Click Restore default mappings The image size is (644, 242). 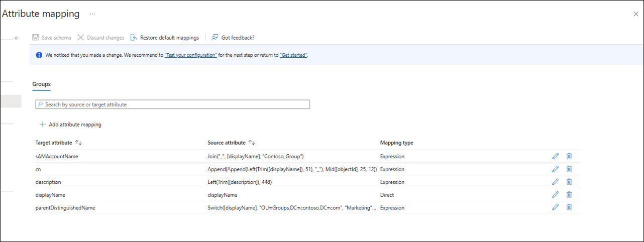[x=165, y=38]
